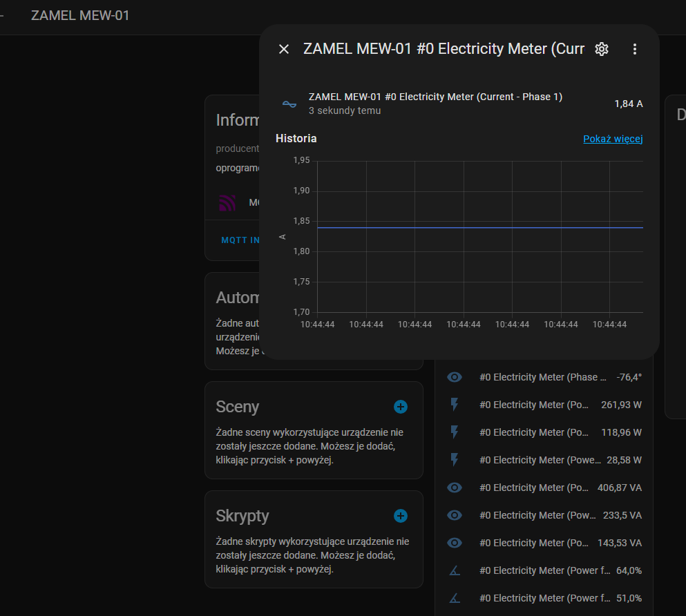Click the '3 sekundy temu' timestamp text
The height and width of the screenshot is (616, 686).
point(345,110)
